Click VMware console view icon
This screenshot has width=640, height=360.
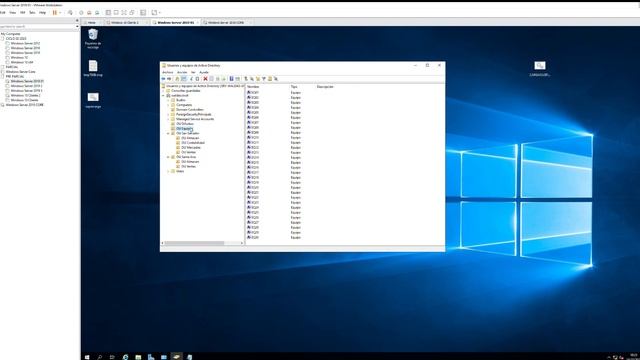tap(143, 13)
